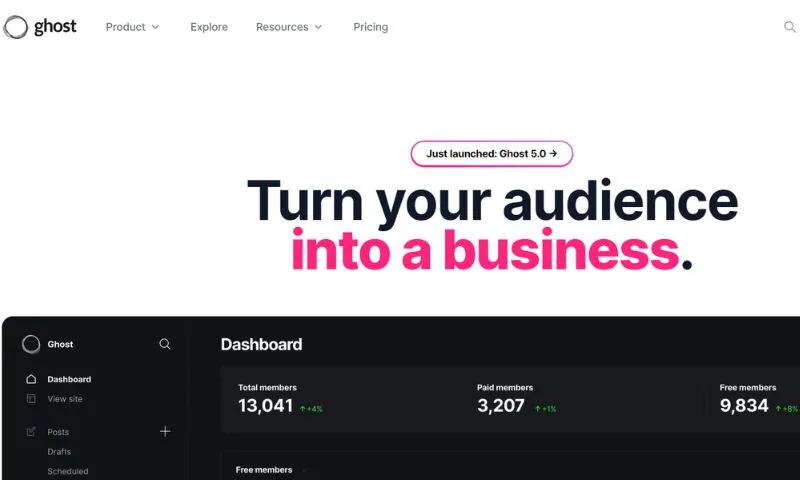Click the pink 'into a business' headline

coord(485,249)
